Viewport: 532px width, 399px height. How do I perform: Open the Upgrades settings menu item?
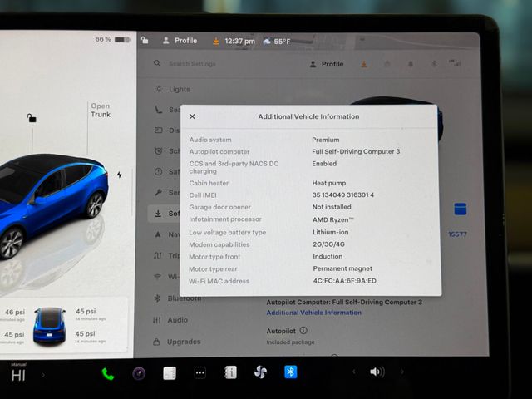(x=177, y=342)
